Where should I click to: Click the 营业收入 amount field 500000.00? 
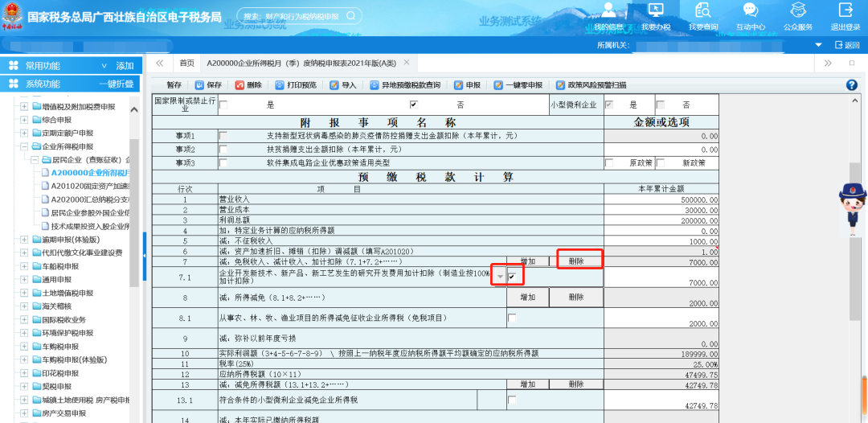point(661,199)
